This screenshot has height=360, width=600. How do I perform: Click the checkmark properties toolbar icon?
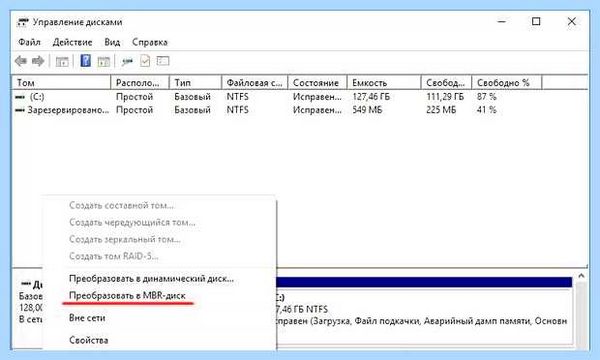click(145, 61)
